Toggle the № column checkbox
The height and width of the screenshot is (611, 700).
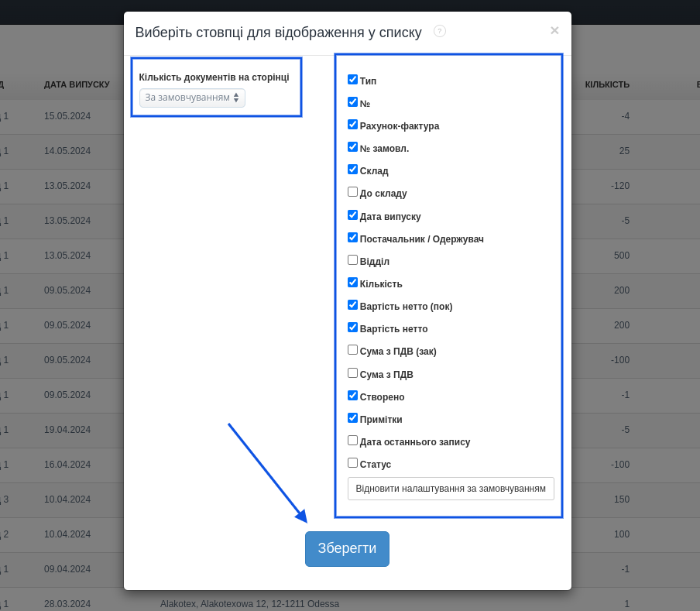[x=352, y=102]
